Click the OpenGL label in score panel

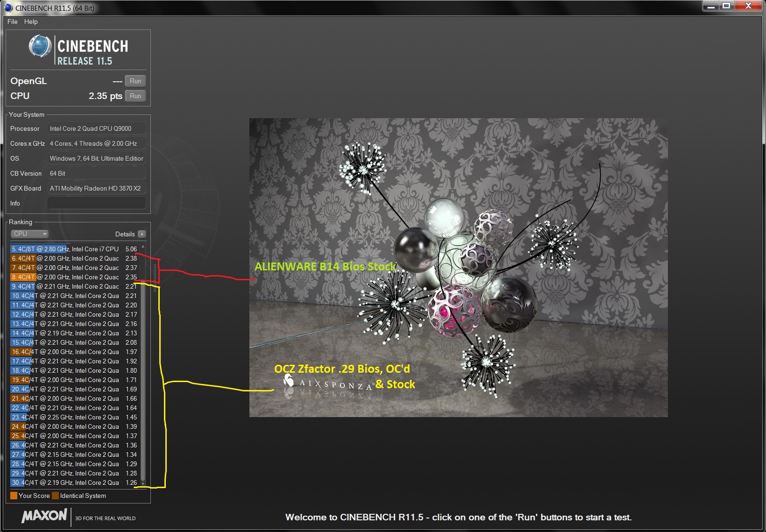tap(28, 81)
